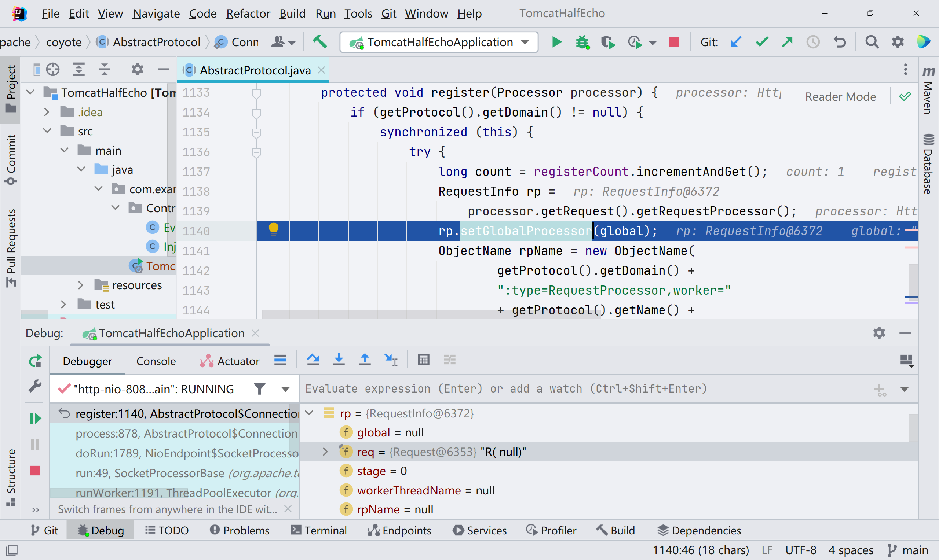
Task: Click the Step Out debugger icon
Action: [x=364, y=360]
